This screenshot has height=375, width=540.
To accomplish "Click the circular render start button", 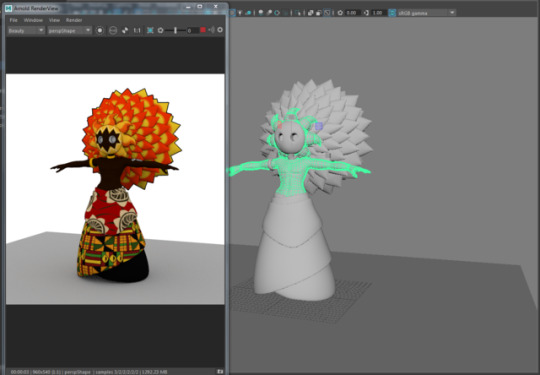I will click(100, 30).
